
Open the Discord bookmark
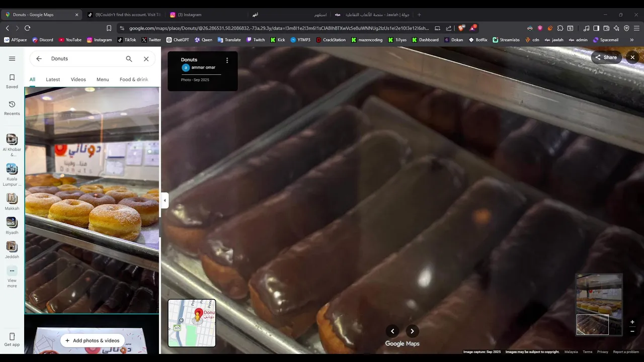pyautogui.click(x=43, y=40)
